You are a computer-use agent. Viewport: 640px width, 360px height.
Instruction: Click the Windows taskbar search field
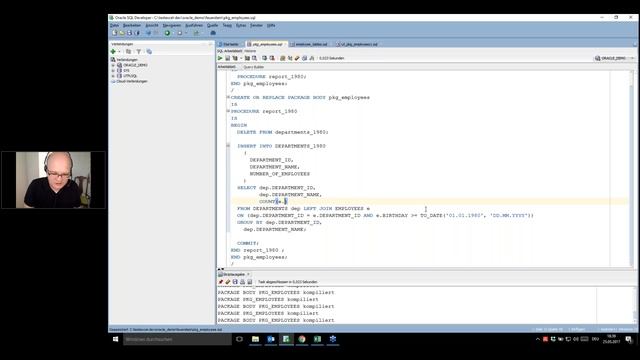pyautogui.click(x=177, y=339)
